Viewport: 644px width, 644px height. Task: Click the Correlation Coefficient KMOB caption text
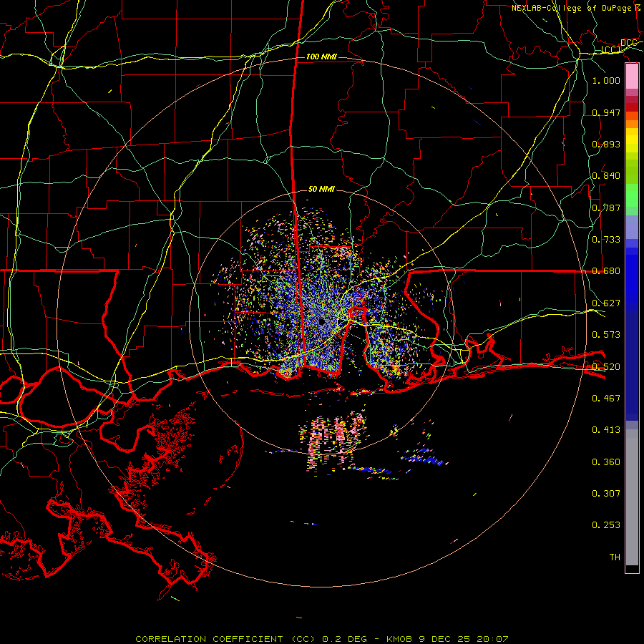point(322,639)
